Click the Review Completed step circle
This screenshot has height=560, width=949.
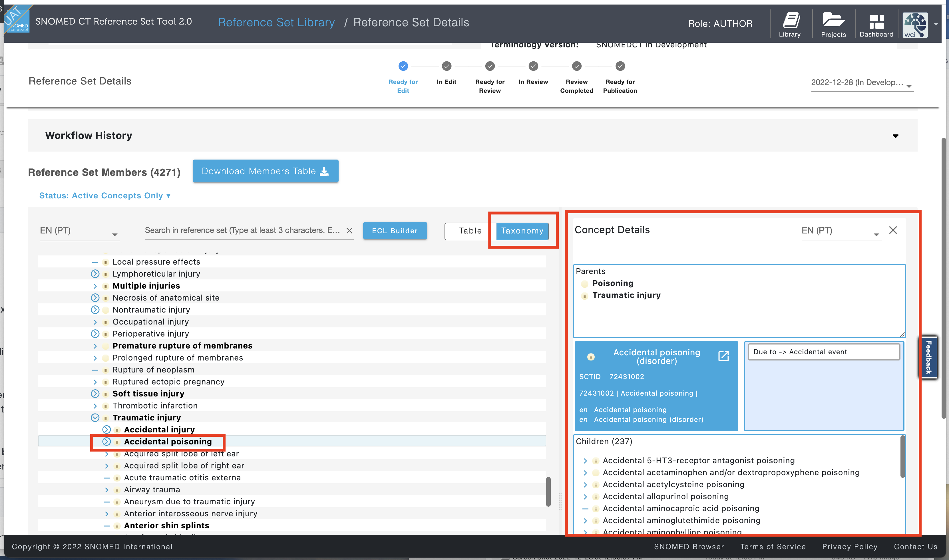(577, 66)
